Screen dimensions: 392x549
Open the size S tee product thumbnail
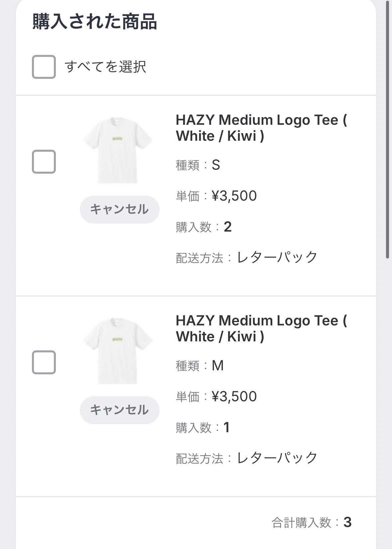(x=118, y=150)
